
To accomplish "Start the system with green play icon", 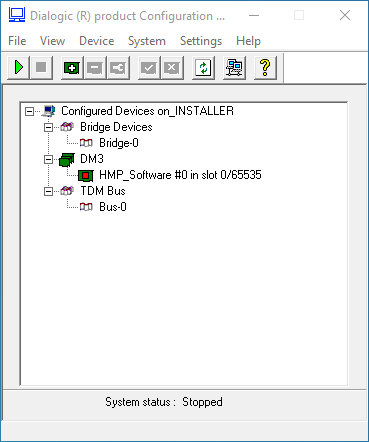I will point(18,68).
